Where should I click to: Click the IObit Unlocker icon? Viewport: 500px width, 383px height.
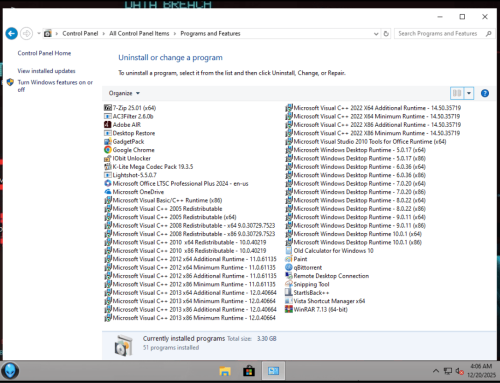click(108, 158)
